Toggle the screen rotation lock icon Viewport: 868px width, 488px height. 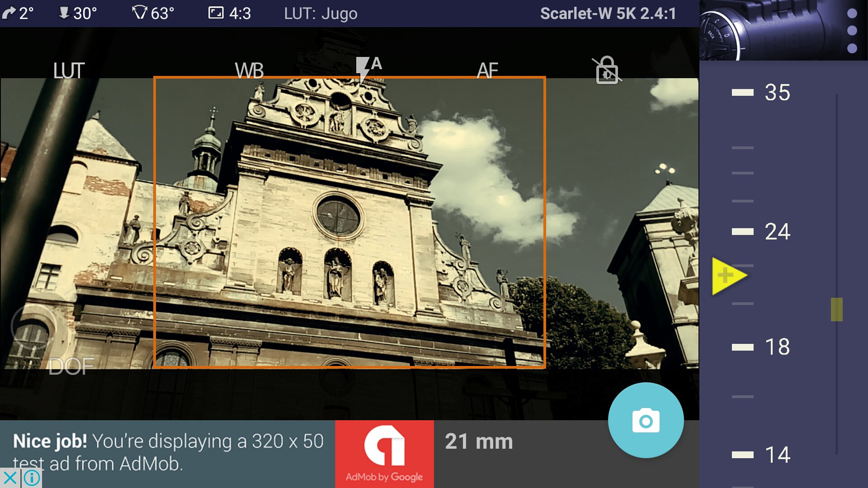pyautogui.click(x=607, y=70)
